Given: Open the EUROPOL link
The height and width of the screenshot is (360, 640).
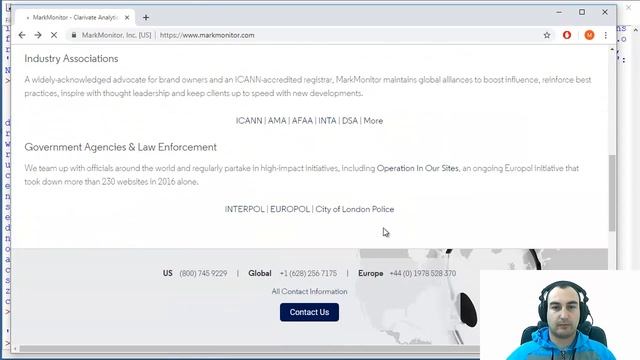Looking at the screenshot, I should tap(290, 209).
